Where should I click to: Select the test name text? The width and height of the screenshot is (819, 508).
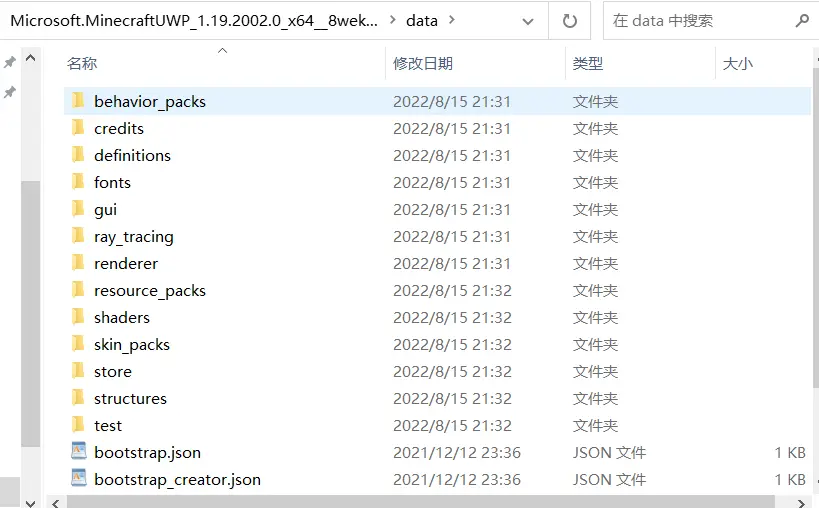click(x=108, y=426)
